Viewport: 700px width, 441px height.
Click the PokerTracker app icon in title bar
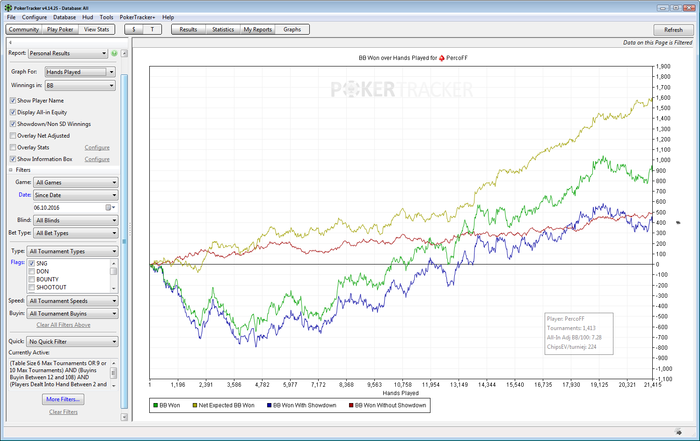(x=8, y=8)
